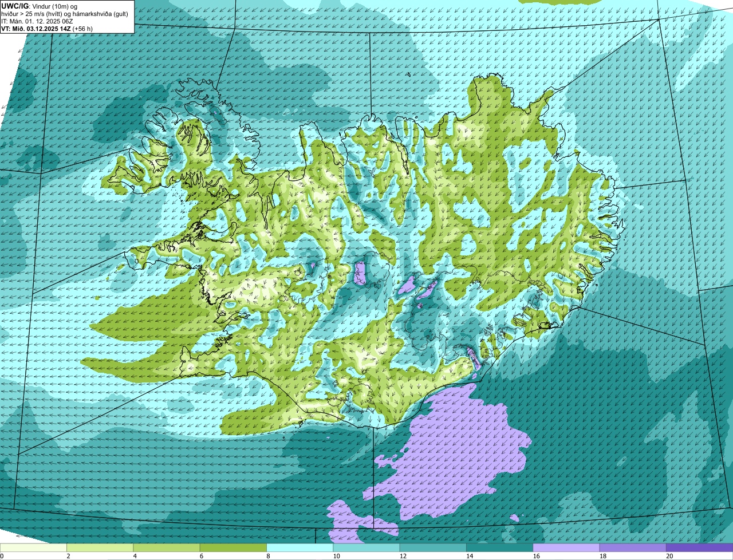This screenshot has width=733, height=560.
Task: Click the "20" label on the wind scale
Action: [x=669, y=556]
